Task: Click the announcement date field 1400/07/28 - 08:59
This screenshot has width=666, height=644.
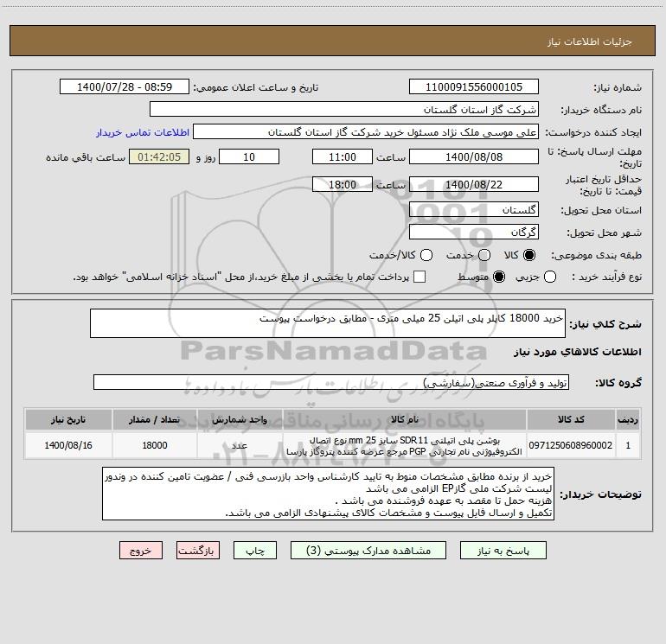Action: tap(125, 87)
